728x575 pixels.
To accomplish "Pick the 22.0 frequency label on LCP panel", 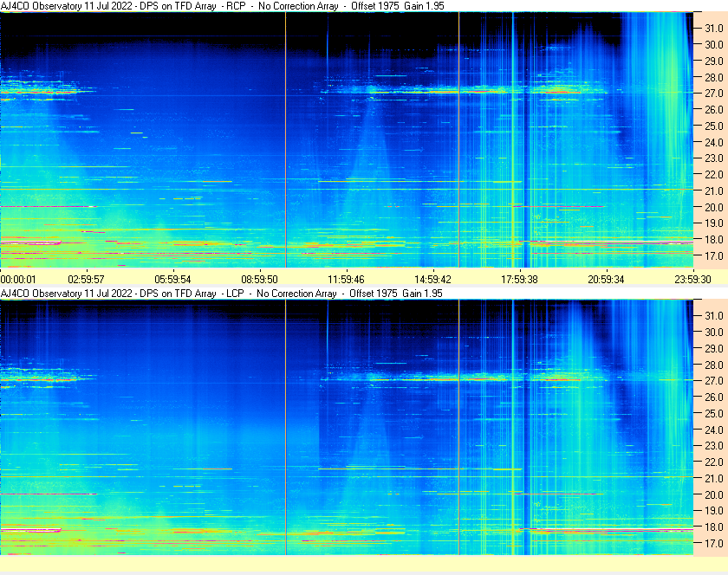I will pos(714,462).
